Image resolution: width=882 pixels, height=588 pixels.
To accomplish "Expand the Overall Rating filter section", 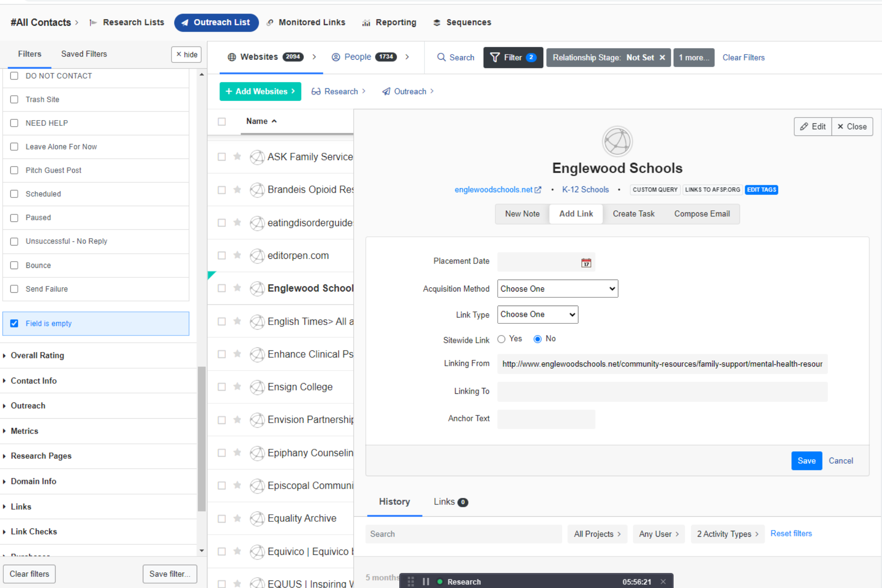I will [x=37, y=355].
